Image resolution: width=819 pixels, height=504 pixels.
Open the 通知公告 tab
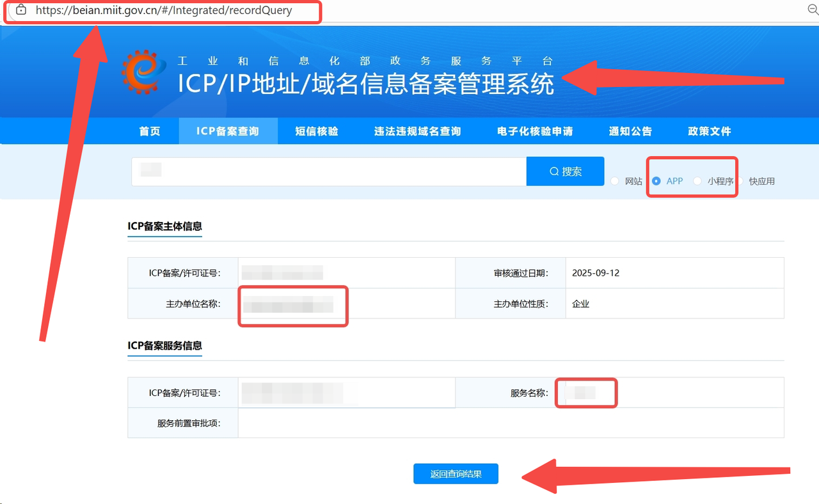tap(630, 131)
